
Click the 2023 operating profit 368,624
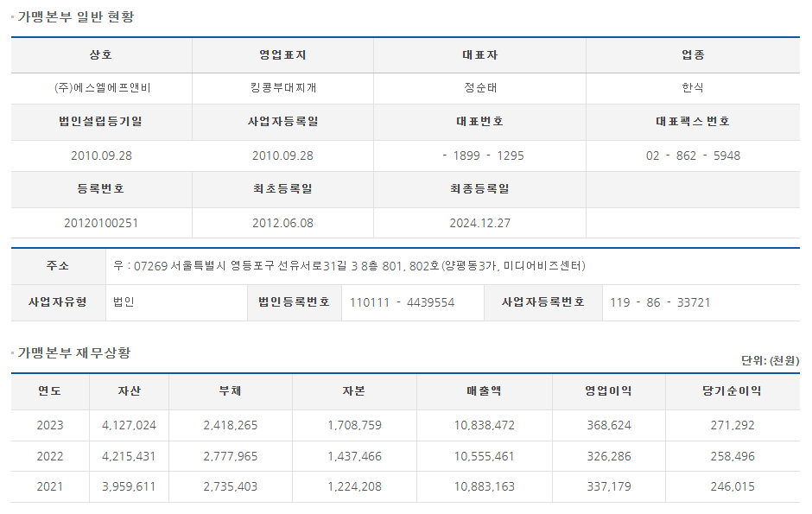pos(609,426)
